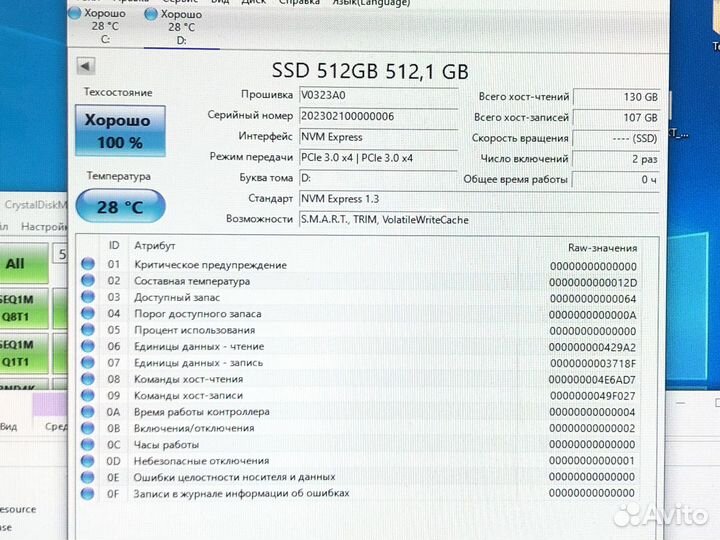Select raw value 00000004E6AD7

(592, 380)
